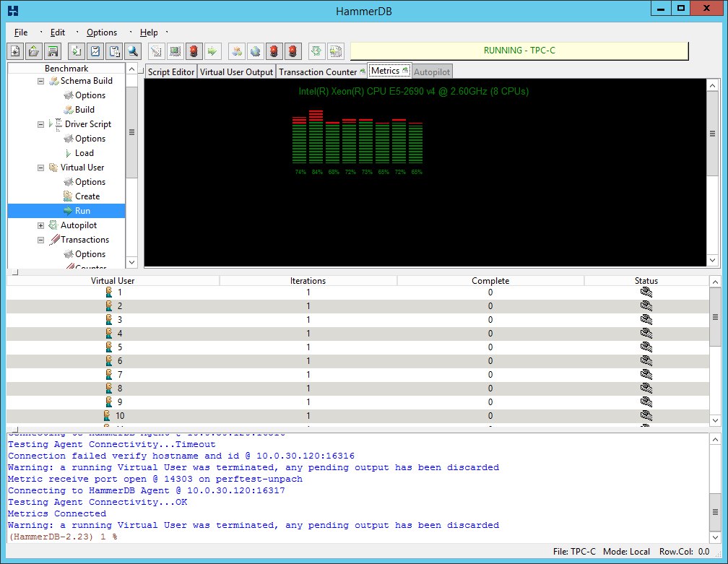Click the Test script toolbar icon
Screen dimensions: 728x564
click(x=157, y=51)
